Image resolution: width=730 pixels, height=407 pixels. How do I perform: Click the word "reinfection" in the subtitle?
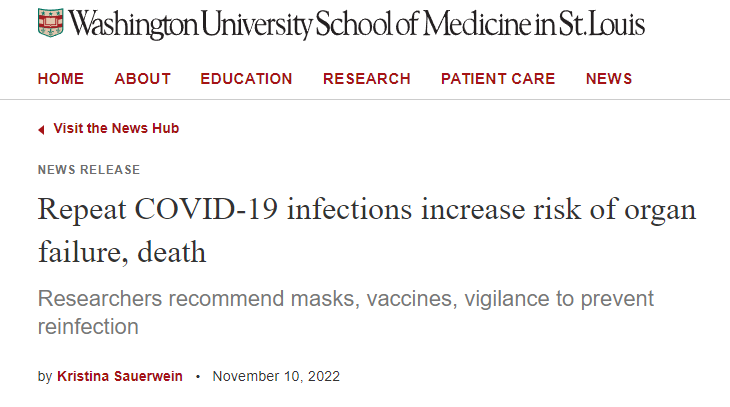tap(88, 326)
